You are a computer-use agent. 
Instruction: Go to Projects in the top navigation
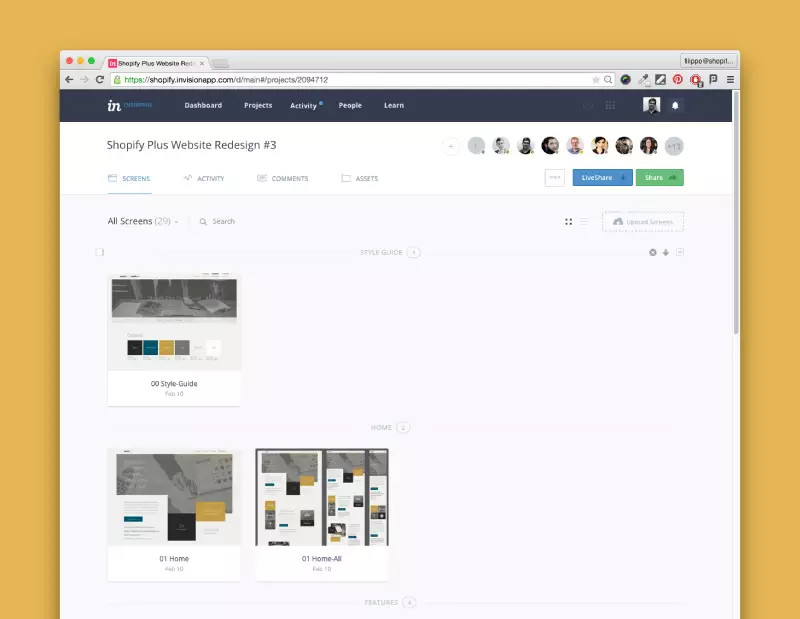click(x=258, y=105)
